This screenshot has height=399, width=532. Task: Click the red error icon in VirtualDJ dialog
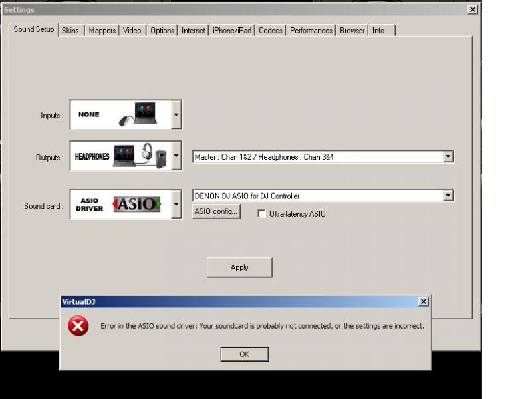(78, 326)
